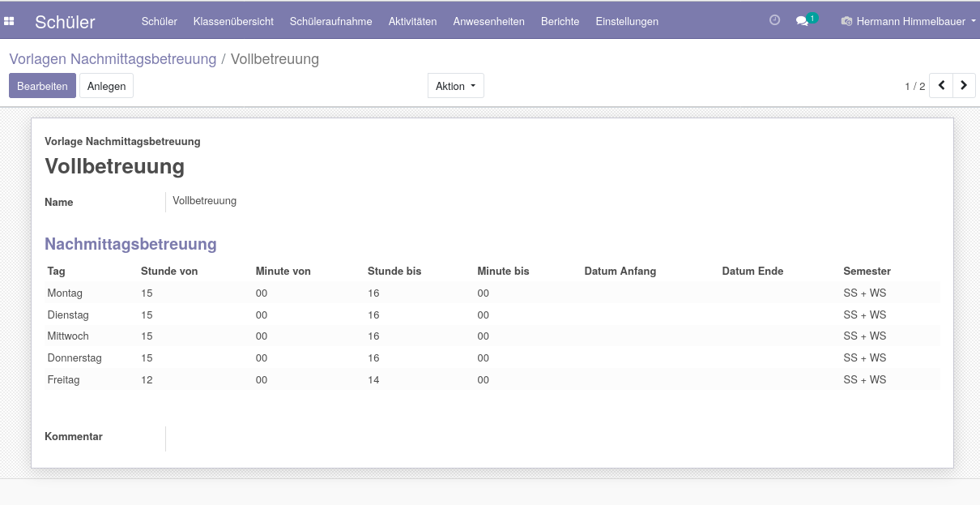Select the Montag row
This screenshot has height=505, width=980.
tap(492, 293)
